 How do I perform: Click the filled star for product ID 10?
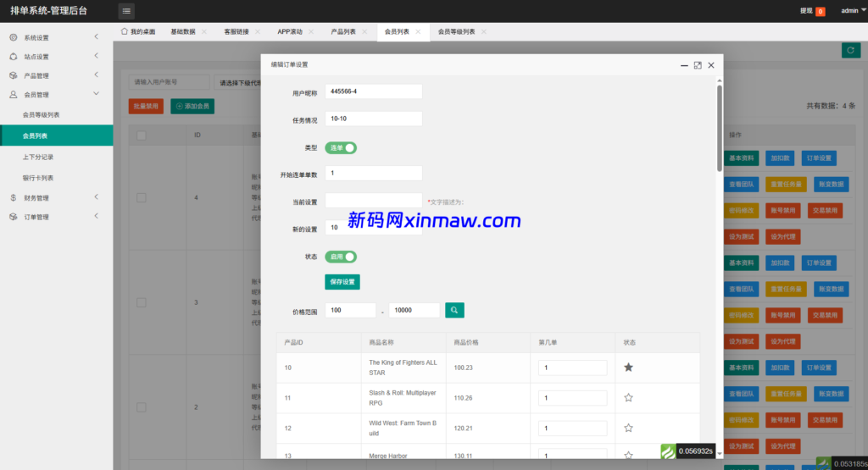coord(628,368)
